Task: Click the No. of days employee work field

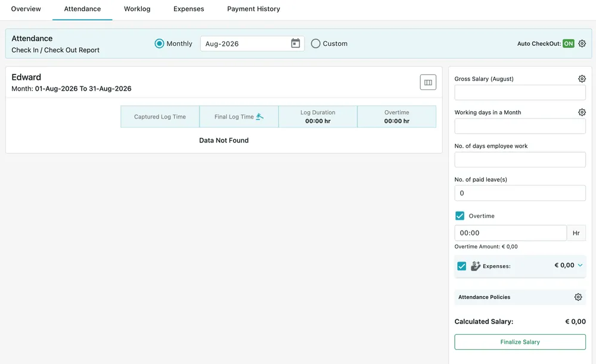Action: click(x=520, y=160)
